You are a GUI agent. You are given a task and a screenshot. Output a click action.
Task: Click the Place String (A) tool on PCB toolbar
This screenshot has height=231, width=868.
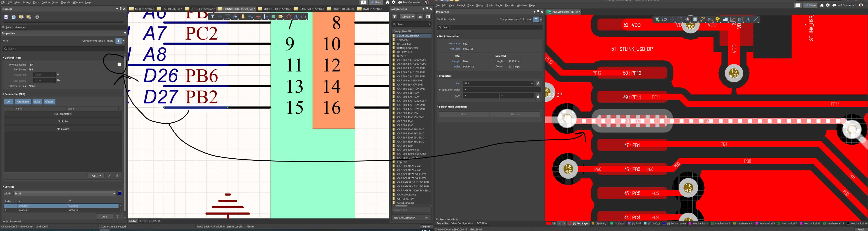tap(748, 19)
